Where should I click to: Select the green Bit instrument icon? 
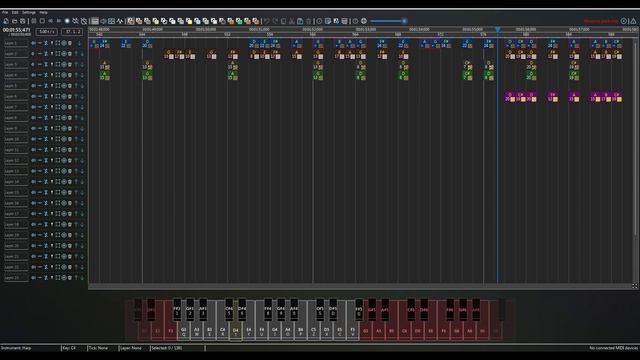tap(239, 21)
